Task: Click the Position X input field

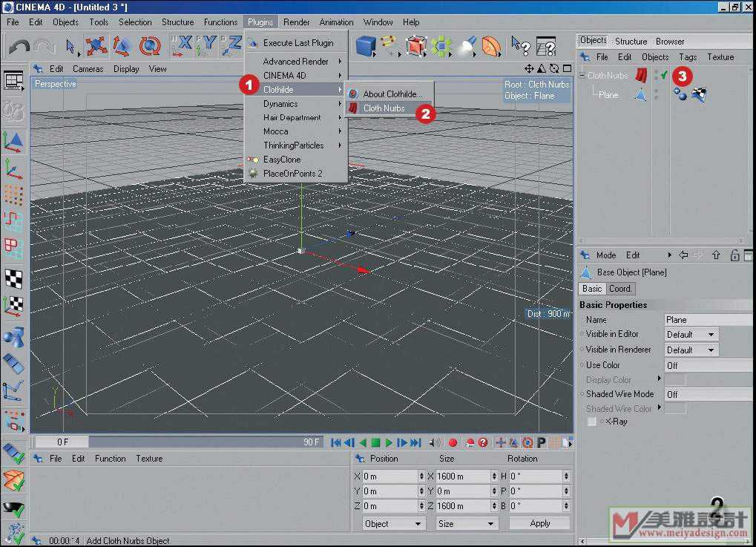Action: tap(390, 476)
